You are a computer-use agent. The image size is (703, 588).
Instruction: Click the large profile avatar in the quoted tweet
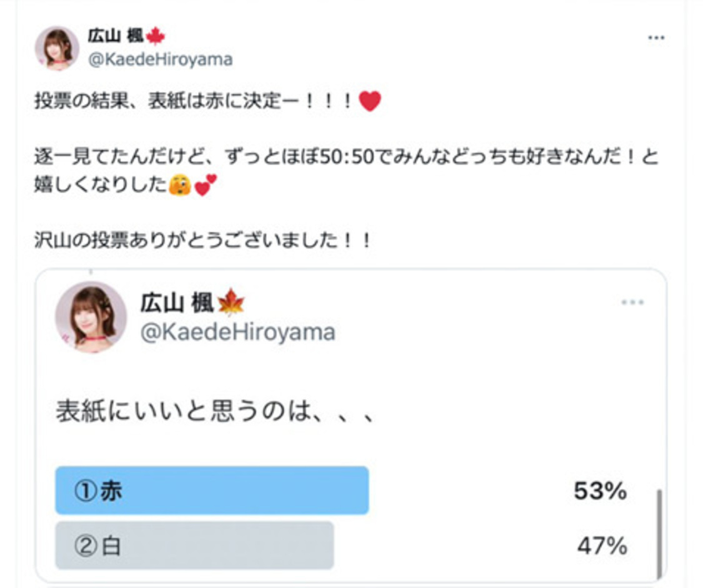tap(91, 317)
